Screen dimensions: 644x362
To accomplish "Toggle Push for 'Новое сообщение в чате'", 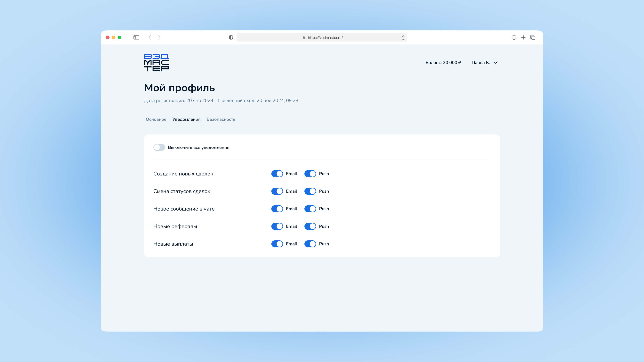I will tap(310, 209).
